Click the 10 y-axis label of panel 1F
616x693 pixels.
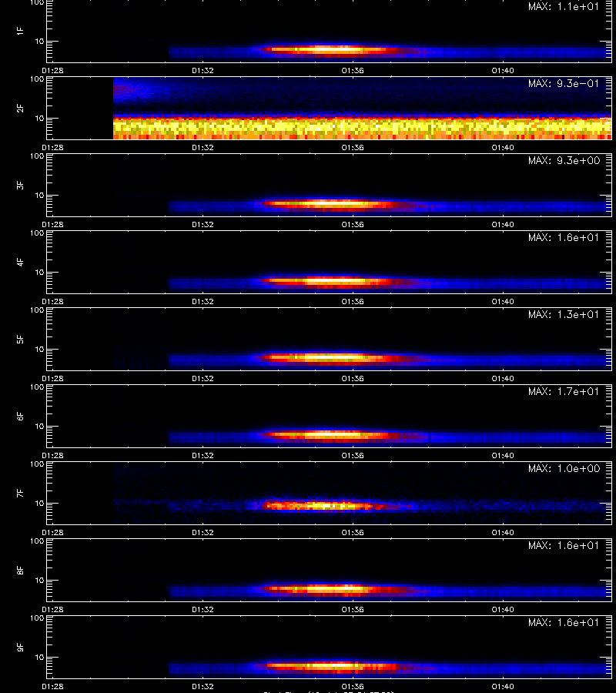click(39, 41)
